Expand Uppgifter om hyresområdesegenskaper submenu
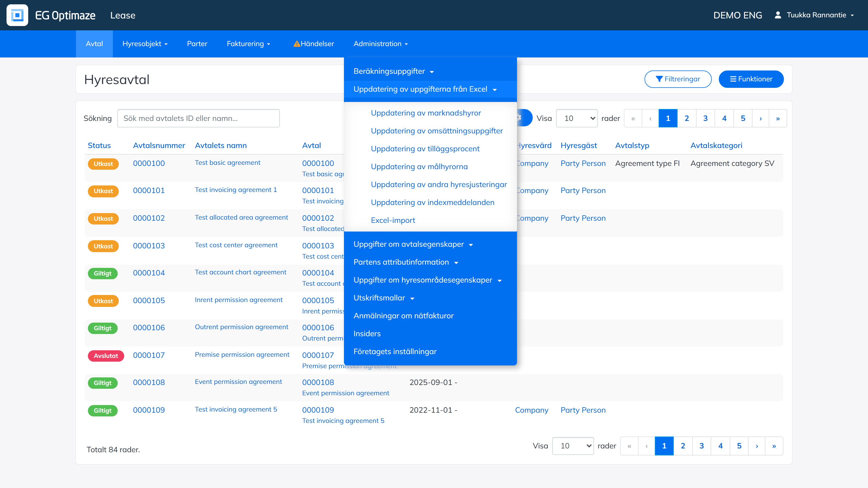The height and width of the screenshot is (488, 868). click(427, 280)
